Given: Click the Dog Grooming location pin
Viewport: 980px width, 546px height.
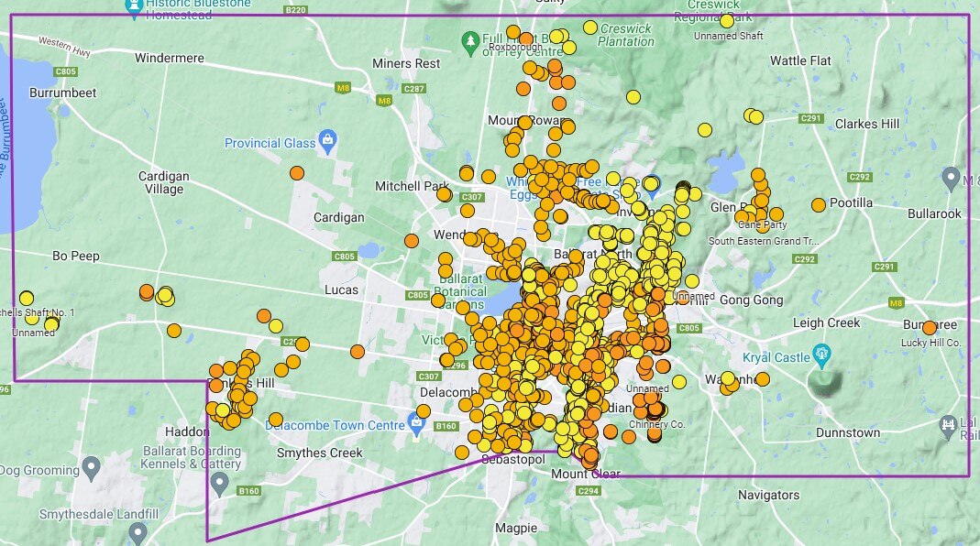Looking at the screenshot, I should [91, 470].
